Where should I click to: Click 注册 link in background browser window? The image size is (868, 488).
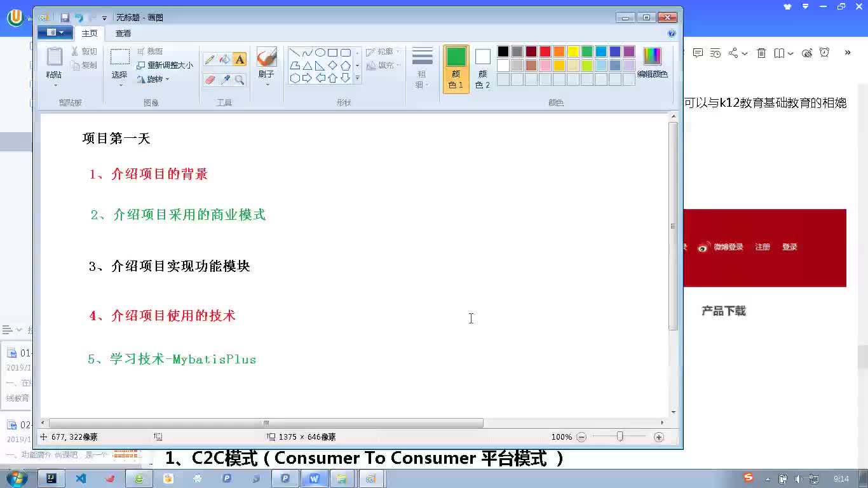coord(763,247)
